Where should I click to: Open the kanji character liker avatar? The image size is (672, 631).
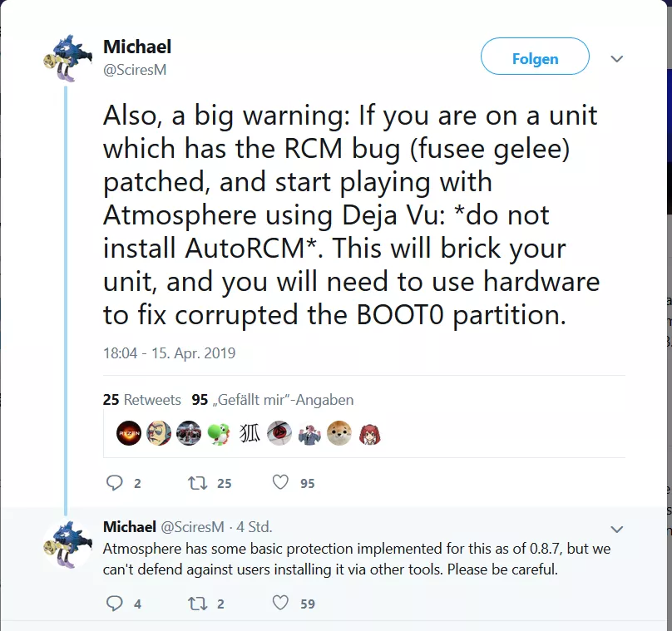[249, 433]
